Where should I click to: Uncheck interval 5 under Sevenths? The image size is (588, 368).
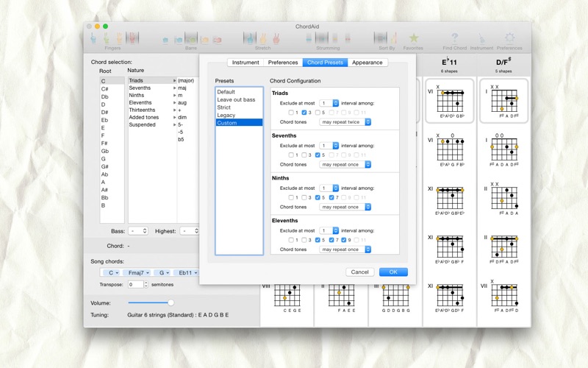point(318,155)
